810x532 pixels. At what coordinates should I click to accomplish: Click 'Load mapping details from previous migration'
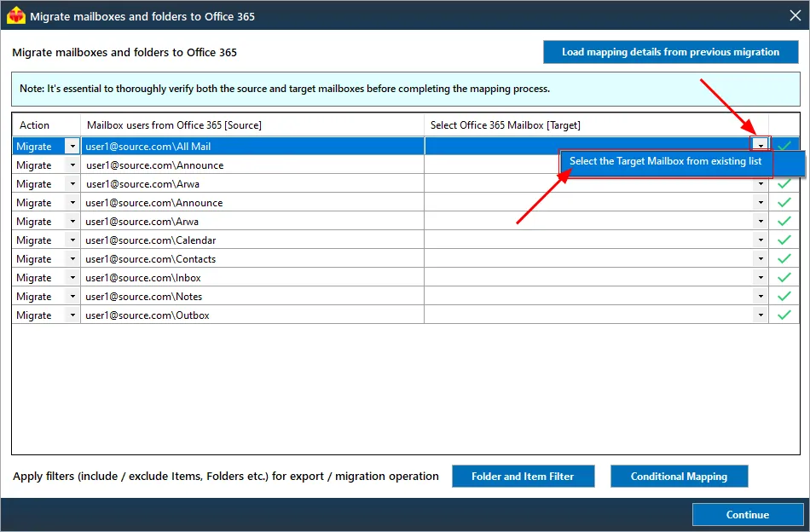coord(670,52)
